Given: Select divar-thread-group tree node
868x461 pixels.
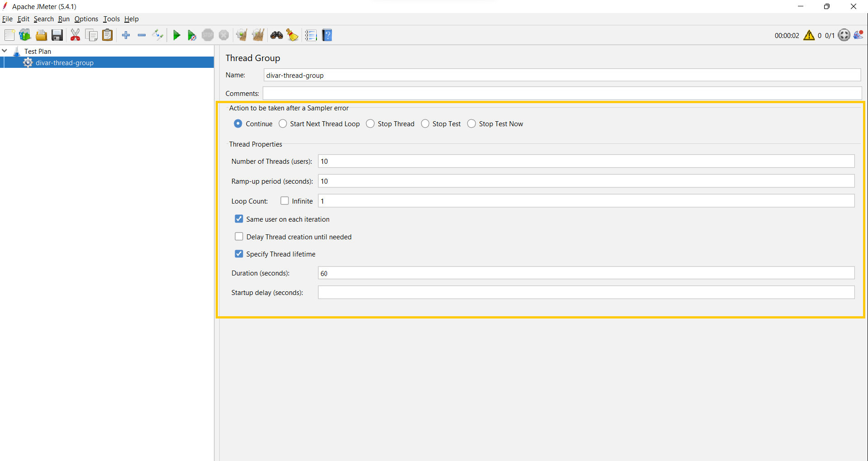Looking at the screenshot, I should (65, 62).
